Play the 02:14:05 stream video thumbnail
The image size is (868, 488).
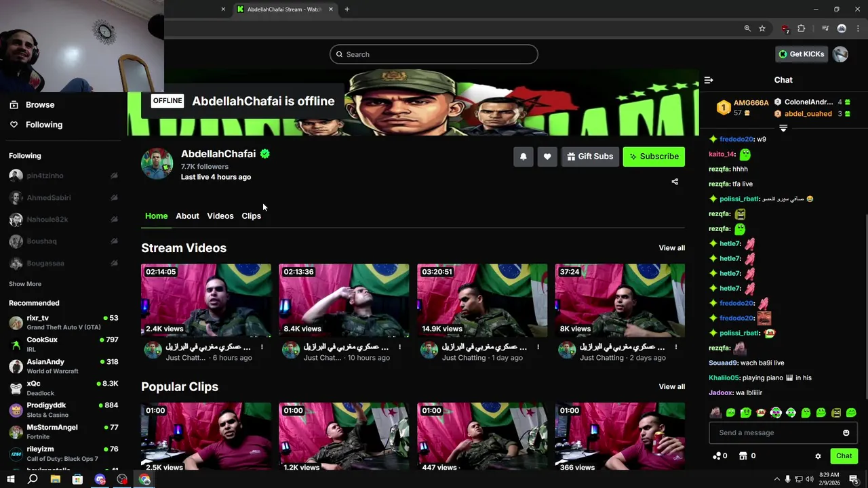coord(206,300)
